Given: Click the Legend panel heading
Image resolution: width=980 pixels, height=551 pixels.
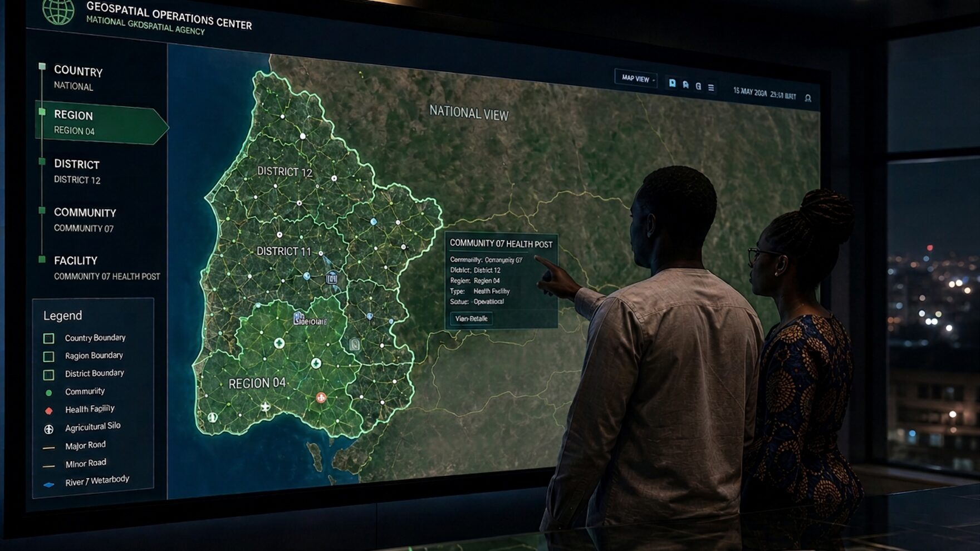Looking at the screenshot, I should point(62,316).
